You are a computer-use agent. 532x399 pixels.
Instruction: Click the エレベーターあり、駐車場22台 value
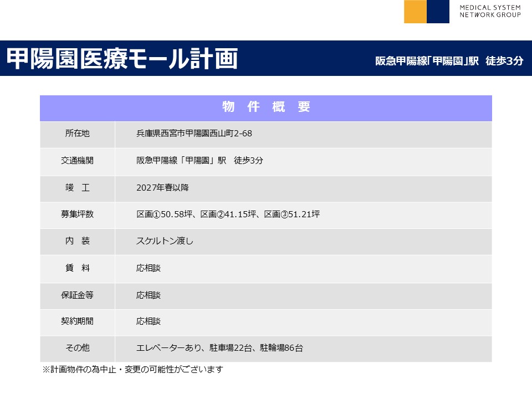219,348
